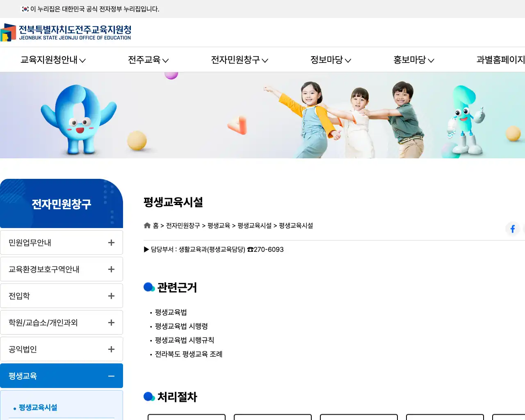Expand 공익법인 plus icon
The width and height of the screenshot is (525, 420).
coord(111,349)
